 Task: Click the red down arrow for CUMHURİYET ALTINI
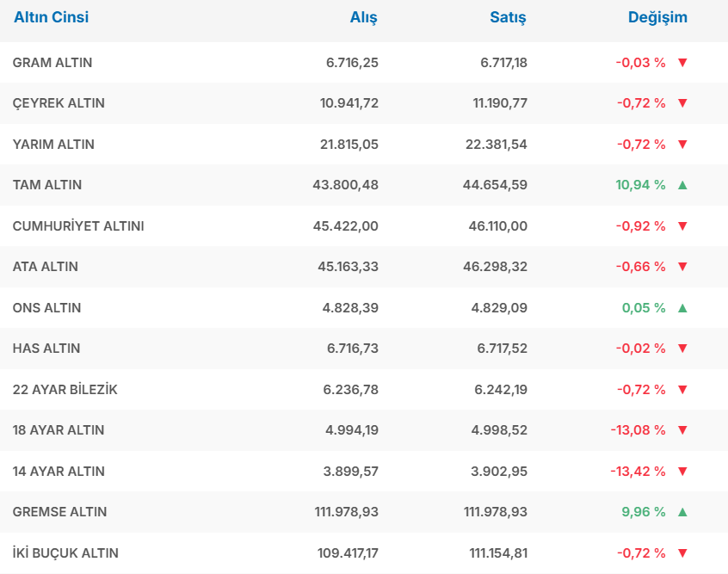click(682, 226)
